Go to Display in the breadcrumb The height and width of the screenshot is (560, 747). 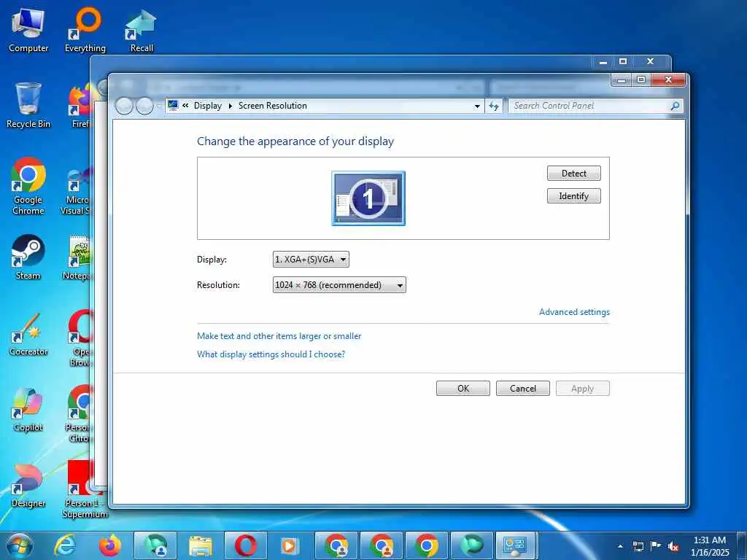tap(208, 106)
